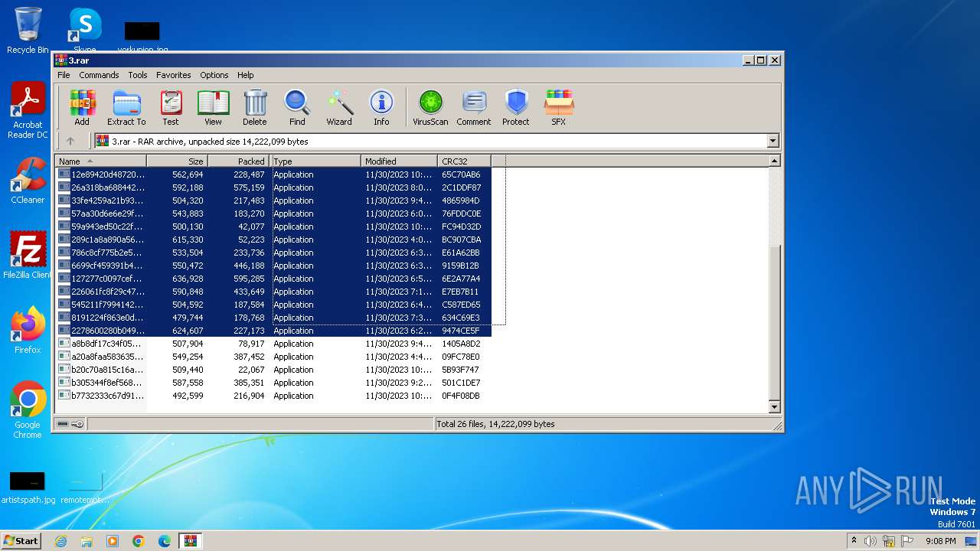
Task: Open Chrome from the taskbar
Action: pos(139,541)
